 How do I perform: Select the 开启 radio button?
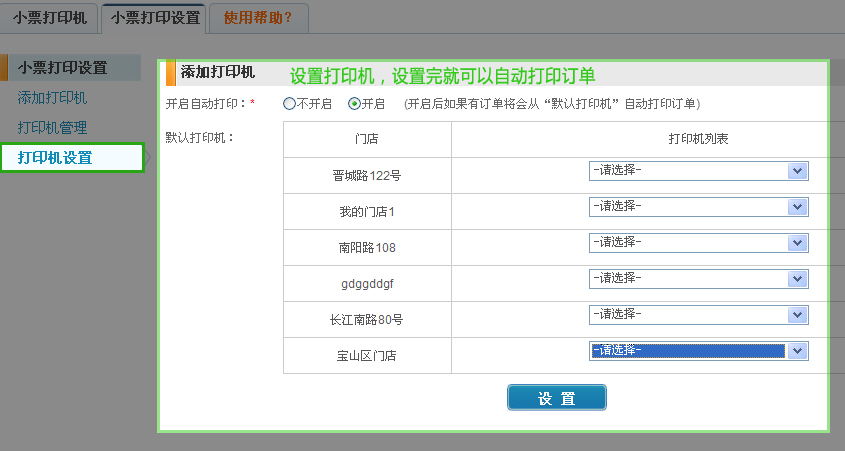(x=354, y=103)
